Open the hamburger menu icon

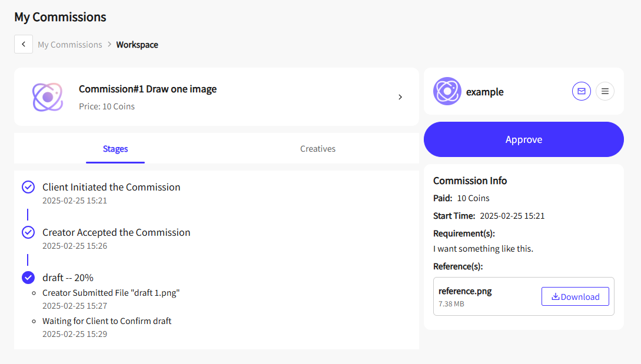pyautogui.click(x=605, y=91)
